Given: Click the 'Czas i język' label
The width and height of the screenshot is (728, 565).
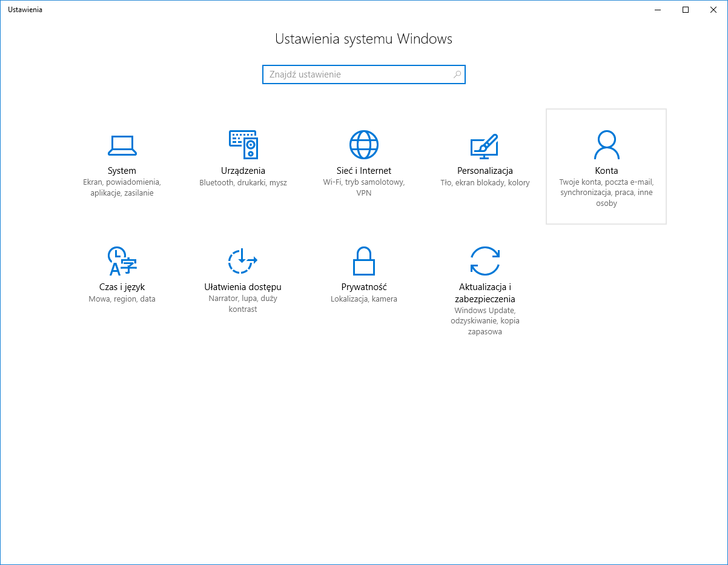Looking at the screenshot, I should coord(122,287).
